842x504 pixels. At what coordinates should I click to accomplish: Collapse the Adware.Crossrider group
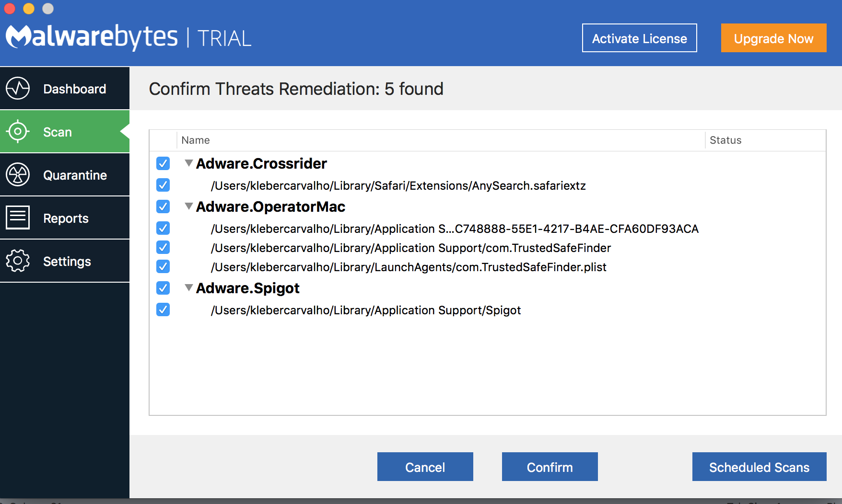[189, 163]
